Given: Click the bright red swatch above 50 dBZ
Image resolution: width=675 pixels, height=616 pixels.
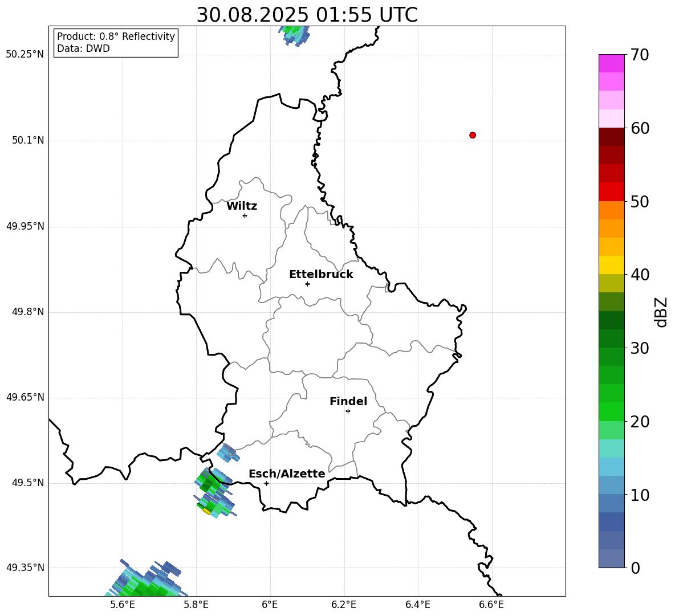Looking at the screenshot, I should click(611, 192).
